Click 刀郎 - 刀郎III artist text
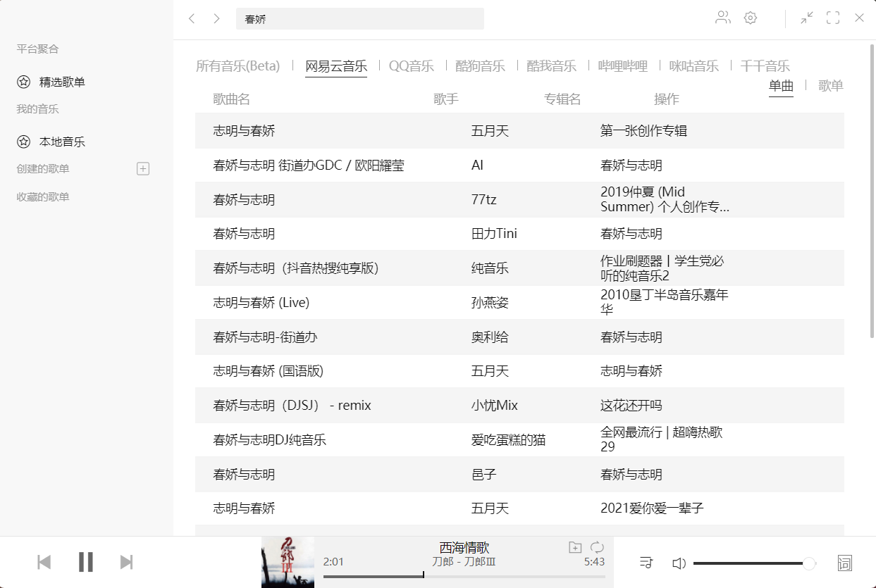The width and height of the screenshot is (876, 588). pyautogui.click(x=464, y=562)
